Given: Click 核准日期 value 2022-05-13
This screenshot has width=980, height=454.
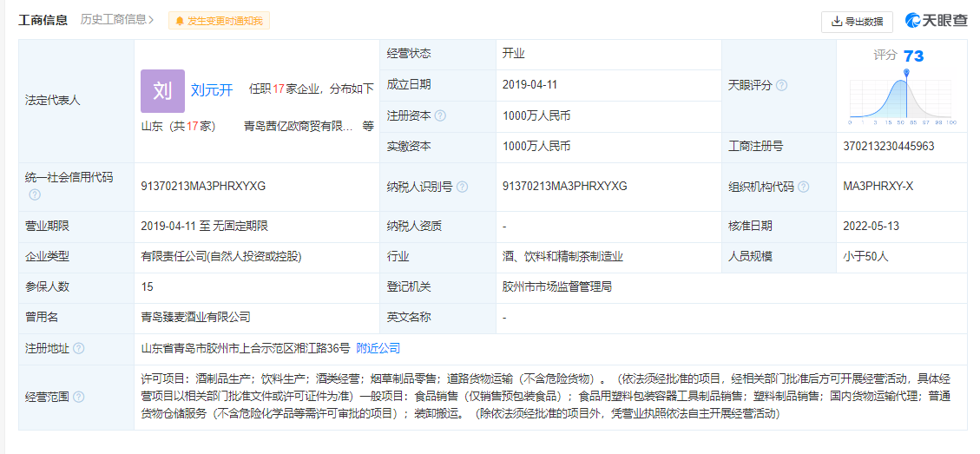Looking at the screenshot, I should click(x=871, y=226).
